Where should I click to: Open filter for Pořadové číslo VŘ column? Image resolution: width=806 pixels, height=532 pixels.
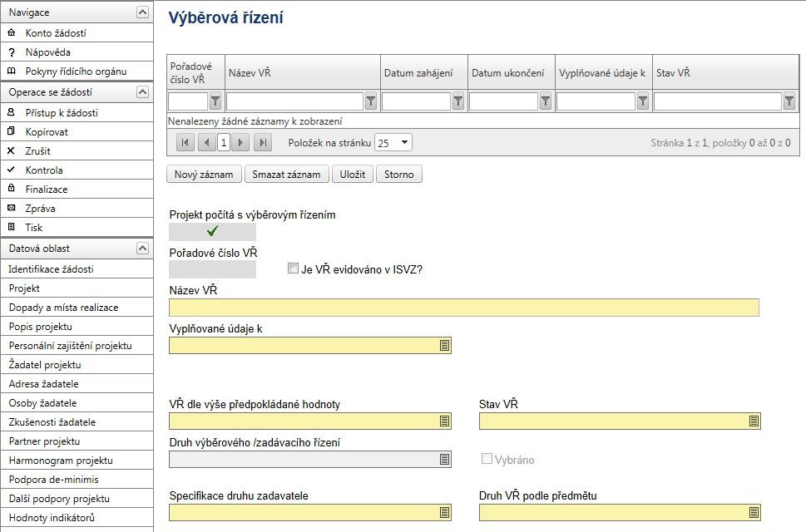pyautogui.click(x=215, y=101)
